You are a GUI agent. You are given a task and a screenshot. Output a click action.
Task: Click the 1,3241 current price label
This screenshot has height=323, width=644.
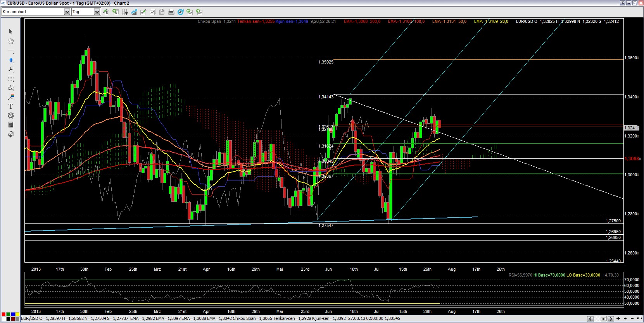coord(631,128)
